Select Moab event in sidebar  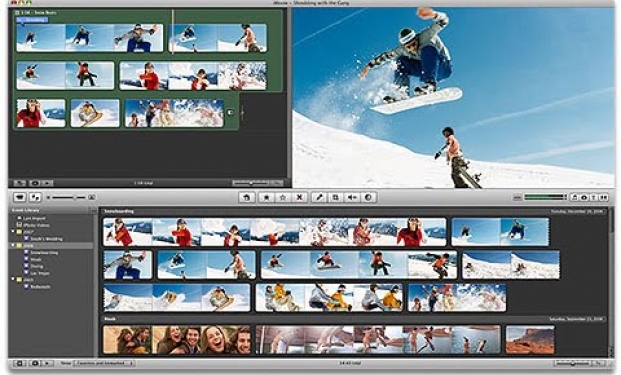(36, 259)
